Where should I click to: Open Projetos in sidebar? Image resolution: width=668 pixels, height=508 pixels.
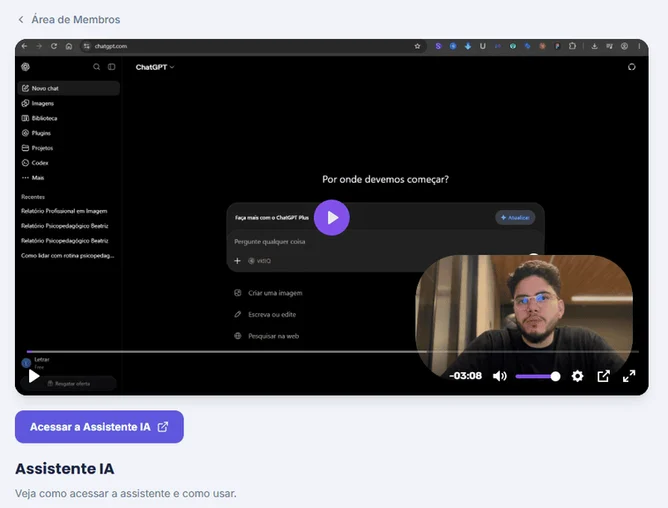(69, 148)
